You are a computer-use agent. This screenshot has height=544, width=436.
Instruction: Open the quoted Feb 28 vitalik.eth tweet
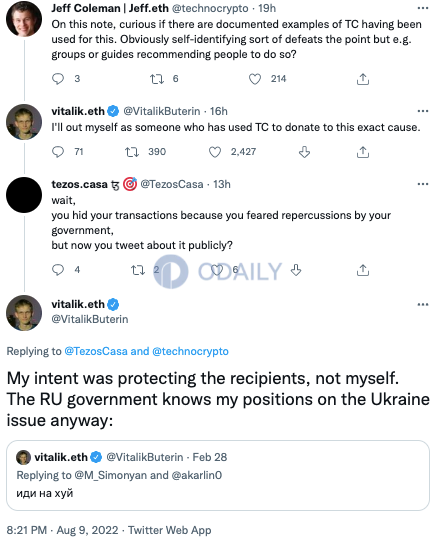coord(218,475)
